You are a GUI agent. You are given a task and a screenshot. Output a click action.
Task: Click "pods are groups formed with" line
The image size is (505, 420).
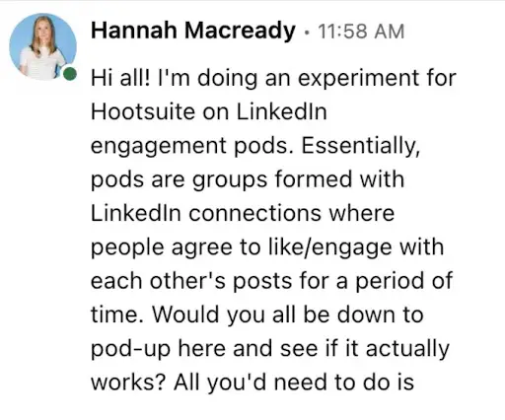(248, 180)
